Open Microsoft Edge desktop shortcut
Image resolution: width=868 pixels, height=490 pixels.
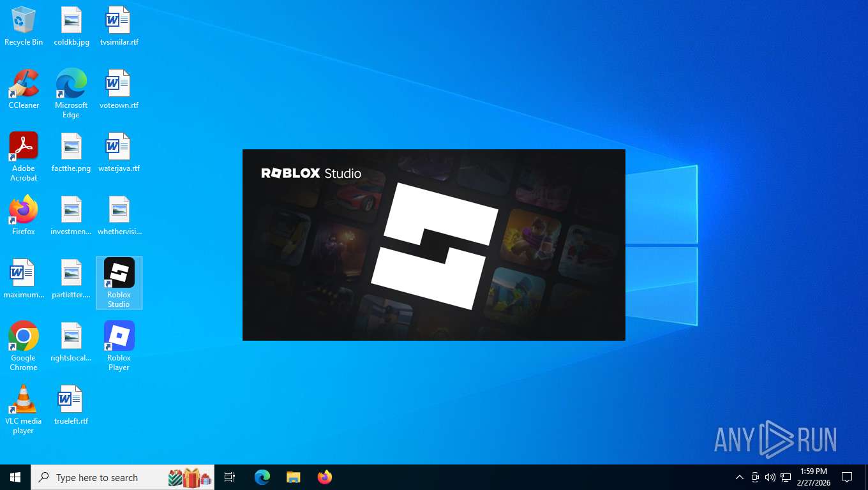pyautogui.click(x=71, y=93)
